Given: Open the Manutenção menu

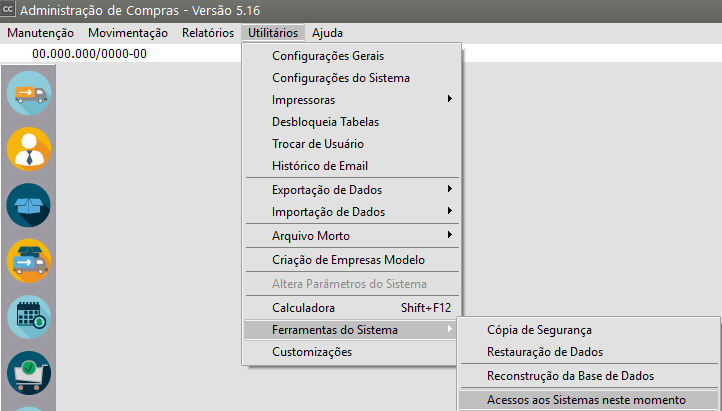Looking at the screenshot, I should click(41, 33).
